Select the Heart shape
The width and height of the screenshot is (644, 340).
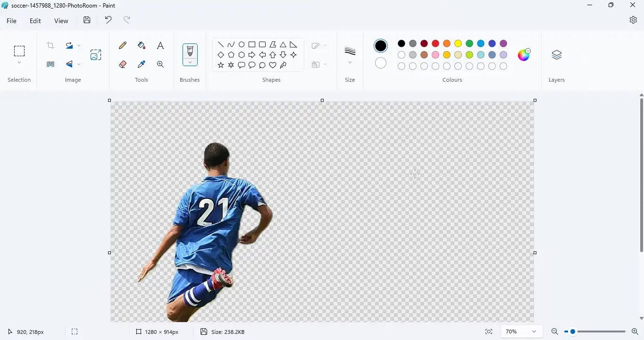[273, 65]
